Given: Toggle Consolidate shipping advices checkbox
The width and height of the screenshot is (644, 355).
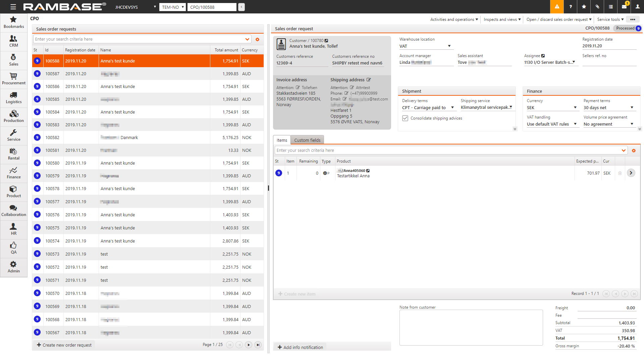Looking at the screenshot, I should (x=405, y=118).
